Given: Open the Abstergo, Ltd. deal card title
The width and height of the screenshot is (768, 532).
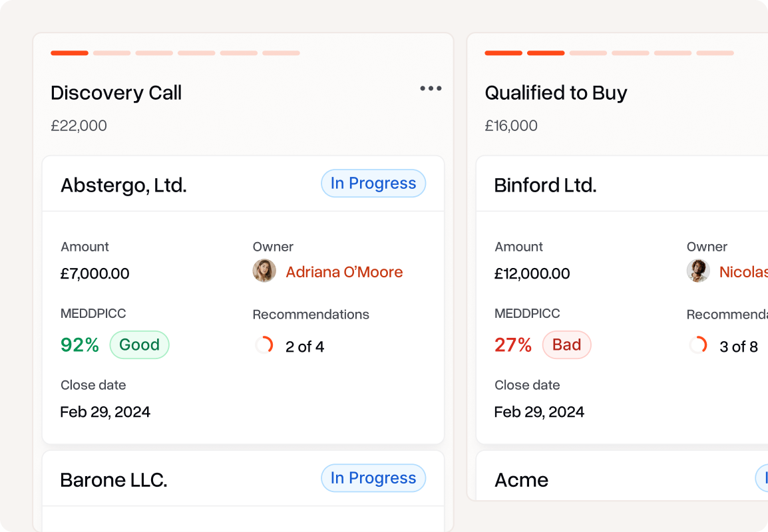Looking at the screenshot, I should 124,185.
